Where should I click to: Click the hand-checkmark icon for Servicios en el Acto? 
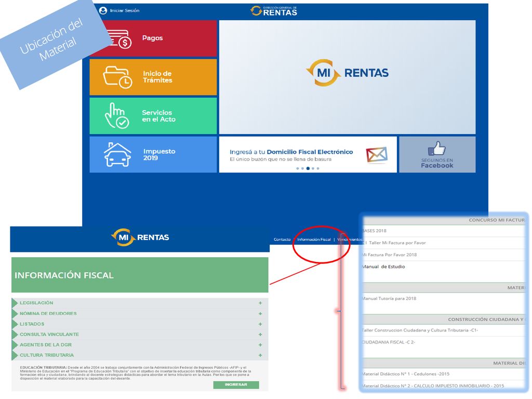[116, 116]
